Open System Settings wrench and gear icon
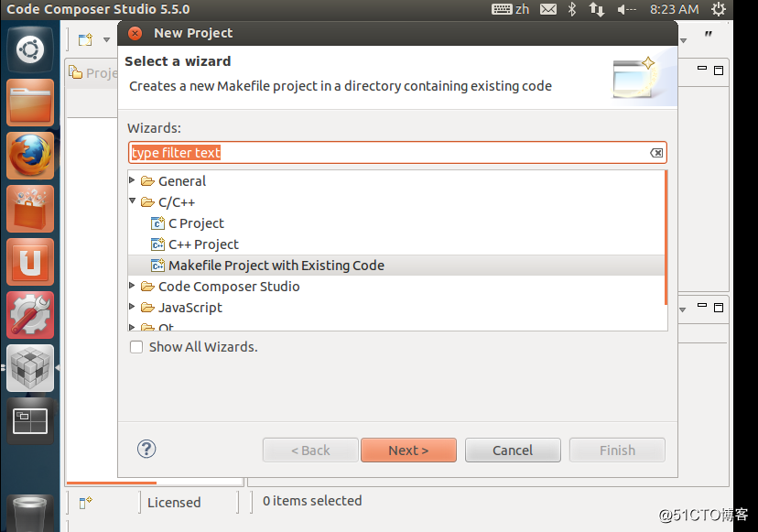758x532 pixels. (x=30, y=315)
